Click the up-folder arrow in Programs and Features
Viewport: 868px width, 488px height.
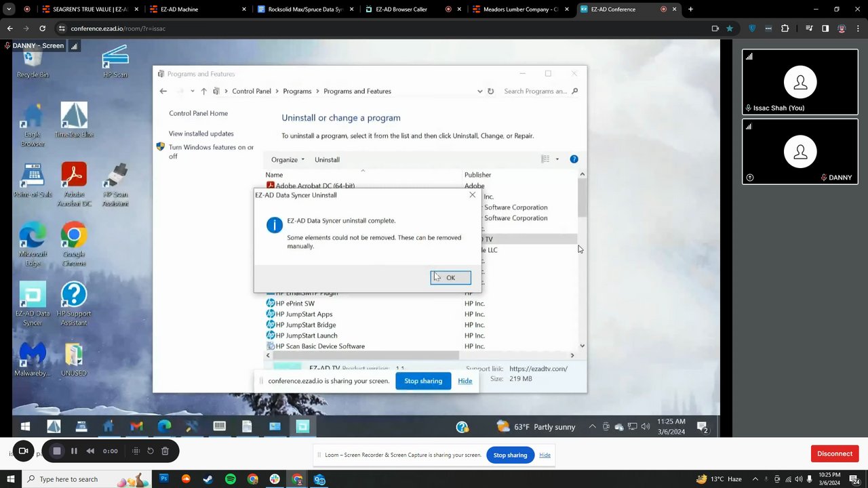pos(203,91)
